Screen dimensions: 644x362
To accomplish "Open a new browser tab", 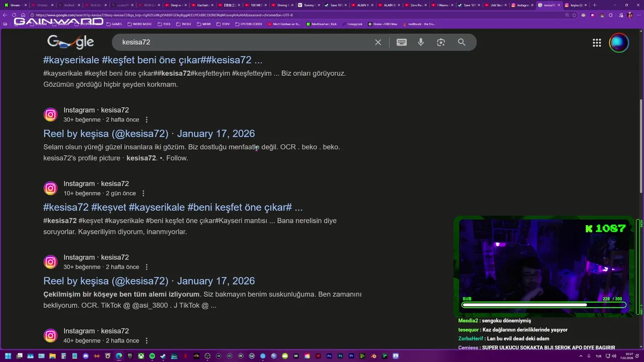I will (595, 5).
